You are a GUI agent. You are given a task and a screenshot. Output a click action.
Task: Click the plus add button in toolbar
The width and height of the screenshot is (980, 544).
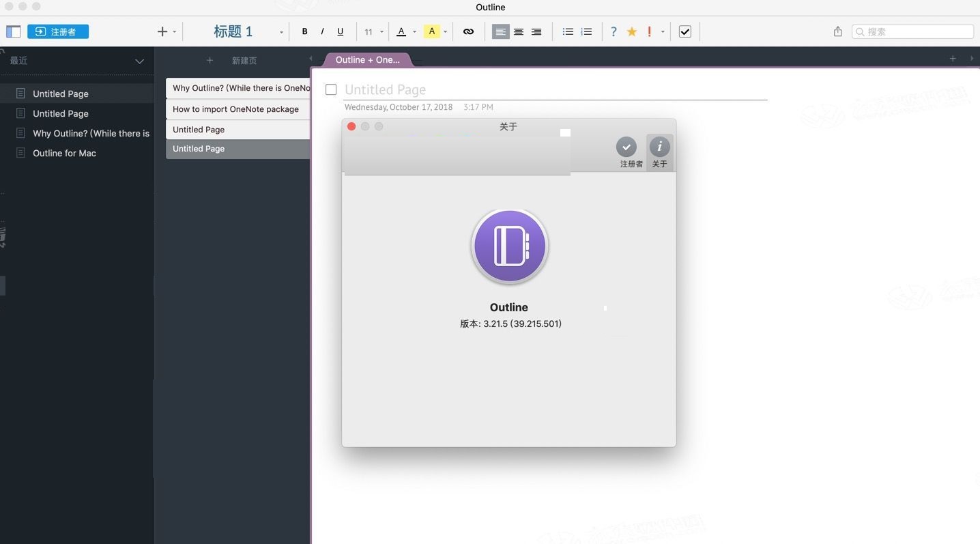tap(162, 31)
